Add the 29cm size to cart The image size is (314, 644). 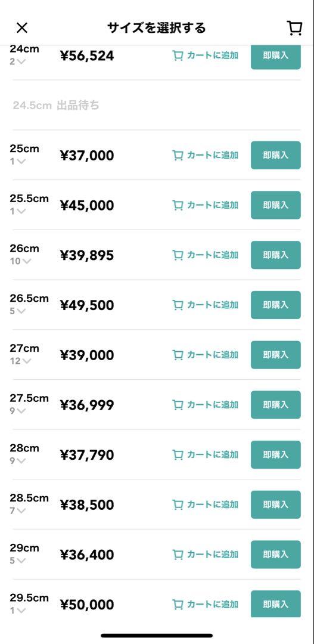[x=205, y=554]
